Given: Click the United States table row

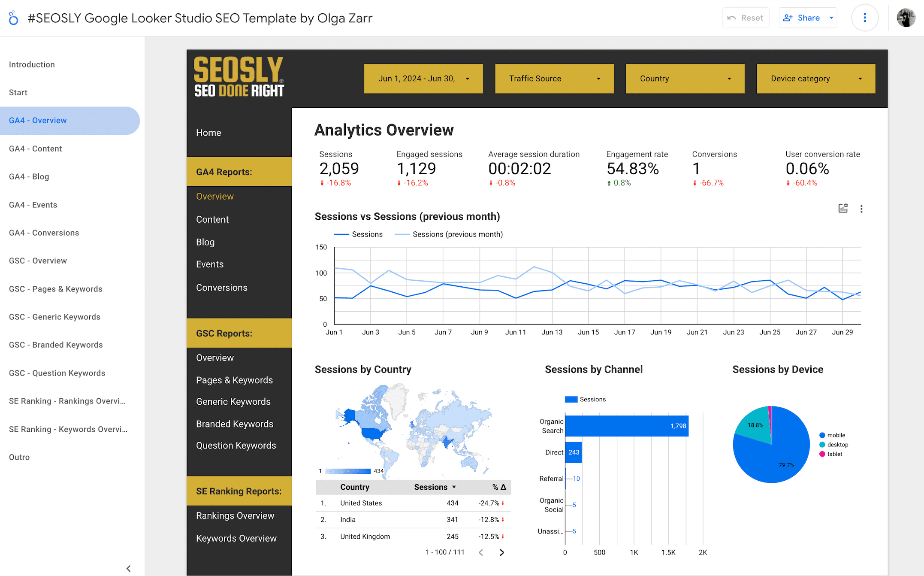Looking at the screenshot, I should (x=413, y=503).
